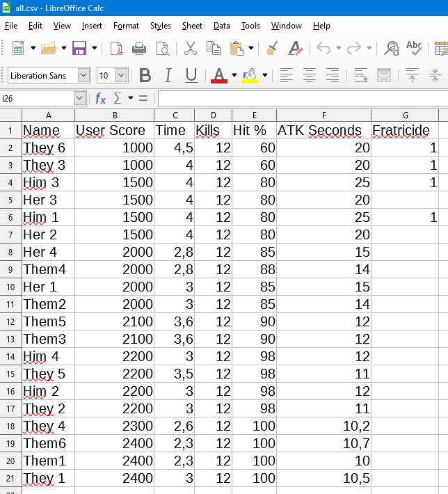448x494 pixels.
Task: Toggle Underline formatting
Action: (x=191, y=75)
